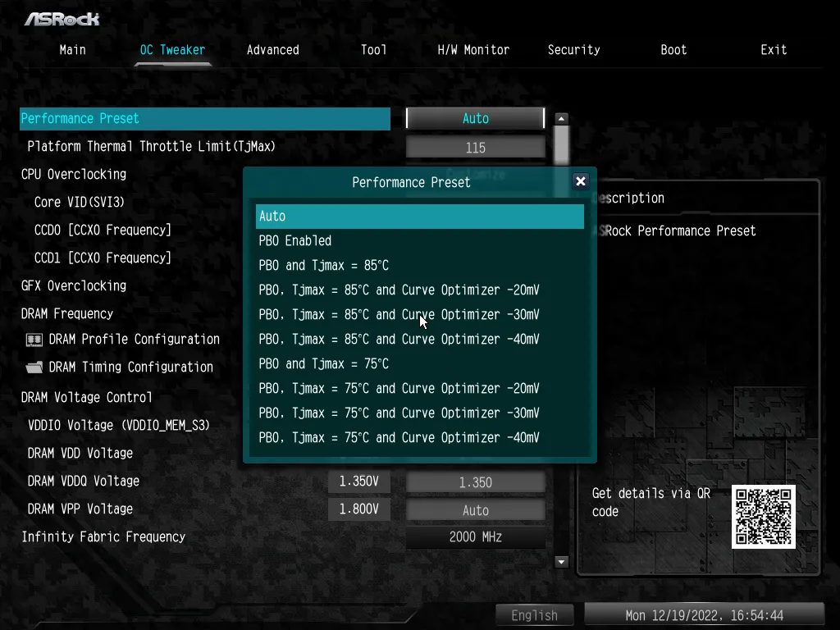
Task: Open Infinity Fabric Frequency 2000 MHz dropdown
Action: [x=476, y=537]
